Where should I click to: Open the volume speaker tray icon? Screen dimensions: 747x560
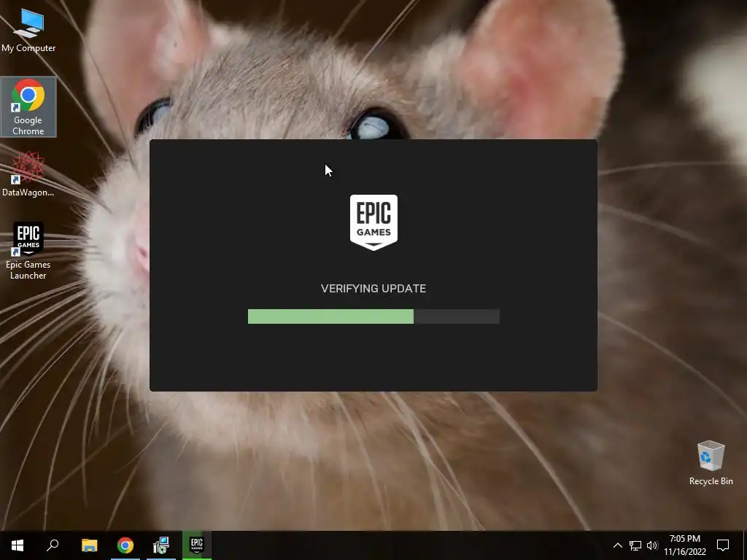pyautogui.click(x=652, y=545)
